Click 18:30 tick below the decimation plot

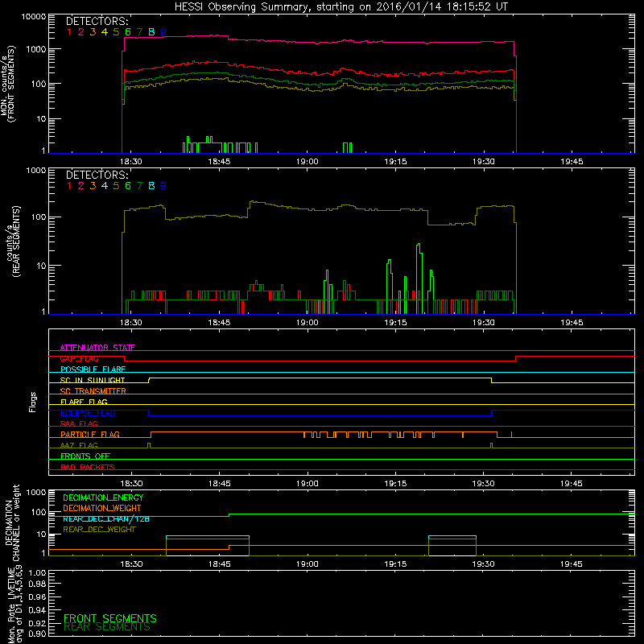(131, 564)
